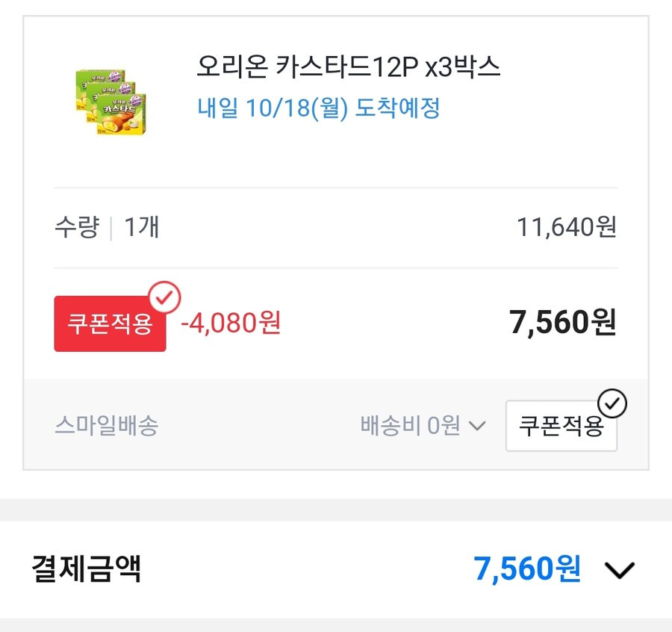
Task: Click the red 쿠폰적용 button
Action: point(111,323)
